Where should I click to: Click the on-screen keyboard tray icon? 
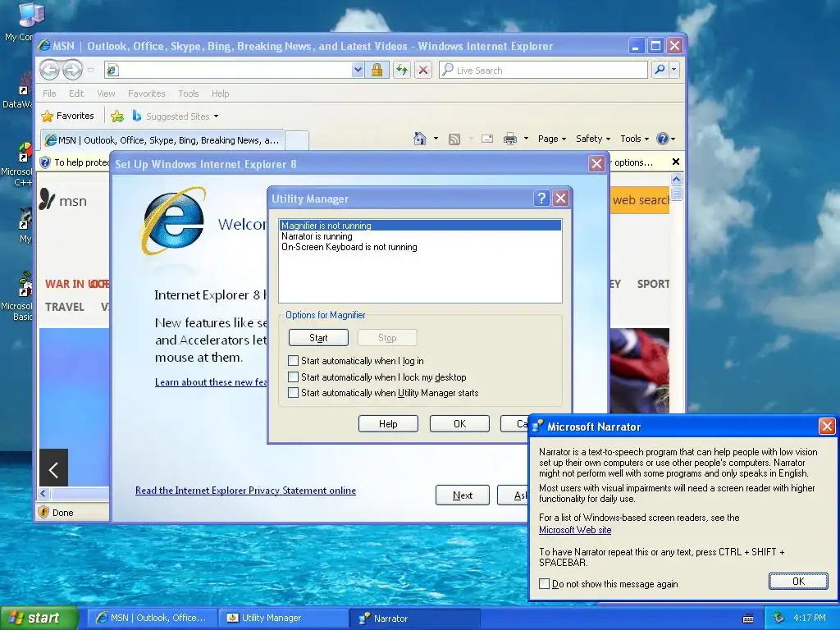[x=748, y=619]
